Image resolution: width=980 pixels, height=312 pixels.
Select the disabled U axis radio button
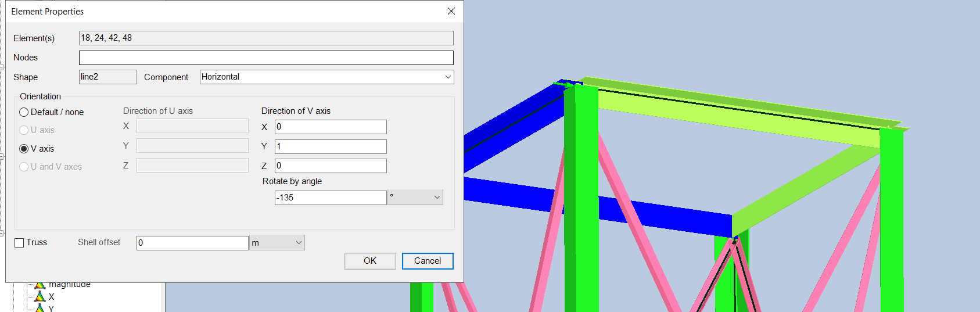tap(24, 130)
